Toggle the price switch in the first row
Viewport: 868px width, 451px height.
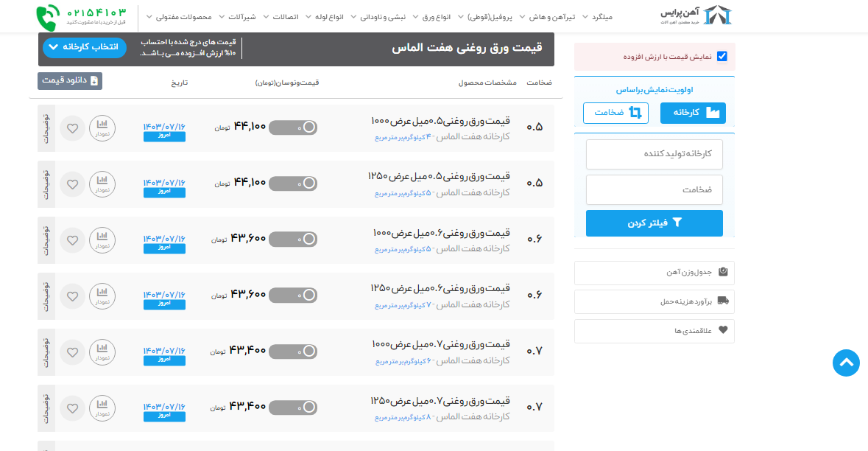pyautogui.click(x=293, y=127)
